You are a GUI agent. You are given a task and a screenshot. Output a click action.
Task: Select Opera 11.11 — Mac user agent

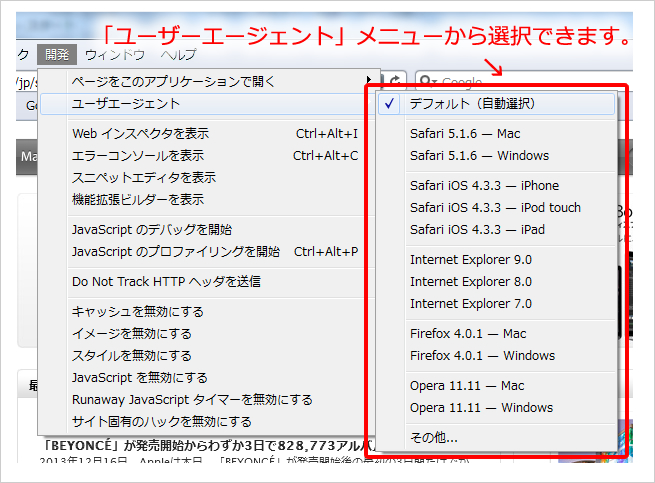tap(467, 385)
